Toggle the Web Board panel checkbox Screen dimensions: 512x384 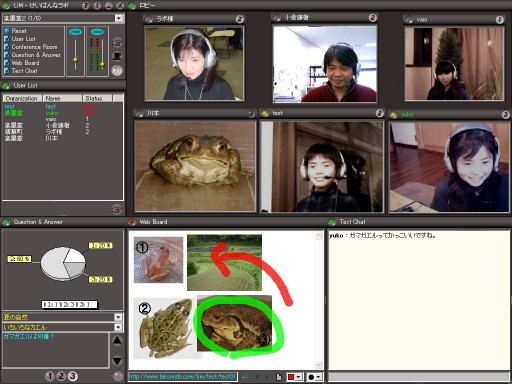(7, 63)
